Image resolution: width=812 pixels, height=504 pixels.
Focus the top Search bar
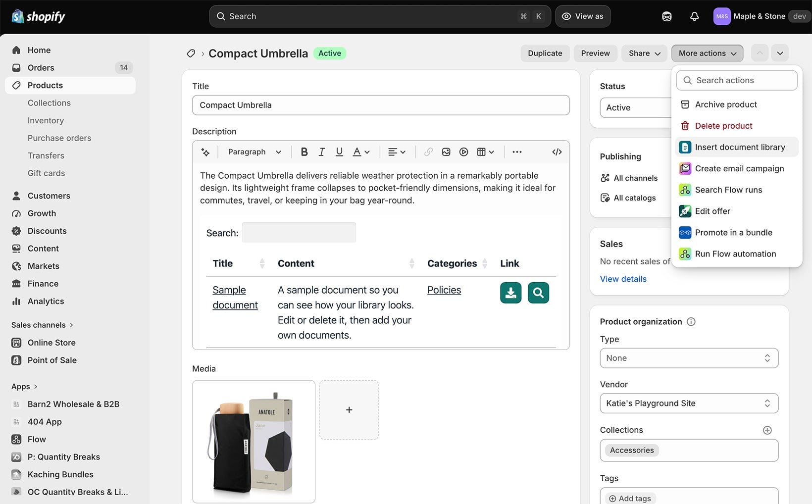tap(380, 16)
